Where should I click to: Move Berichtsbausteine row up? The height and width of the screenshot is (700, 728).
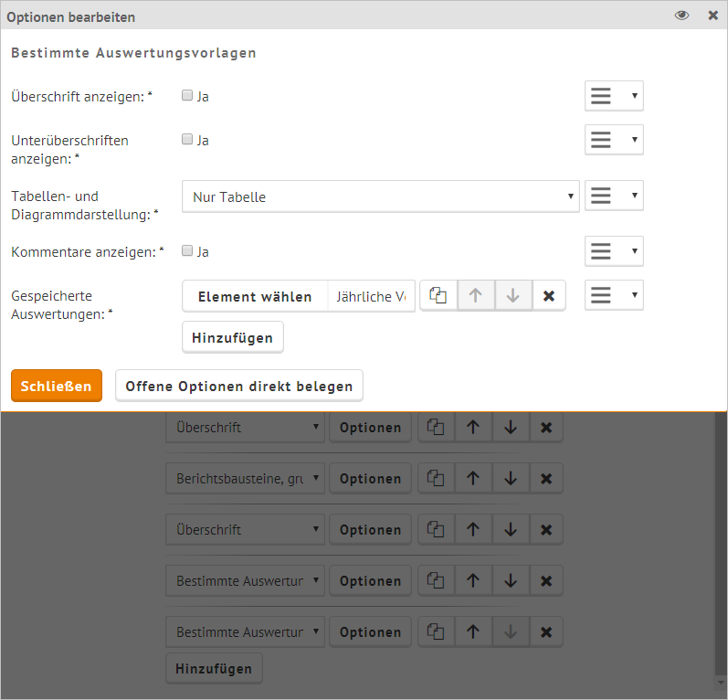(x=473, y=478)
